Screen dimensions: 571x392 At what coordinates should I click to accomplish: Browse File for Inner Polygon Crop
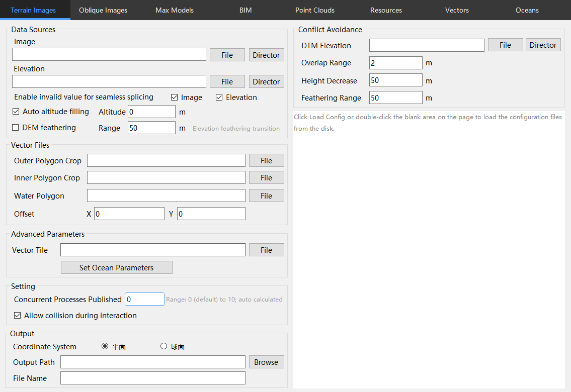coord(267,177)
